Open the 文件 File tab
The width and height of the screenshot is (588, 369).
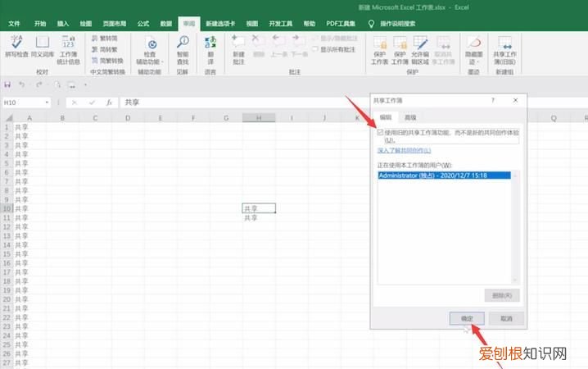point(14,24)
